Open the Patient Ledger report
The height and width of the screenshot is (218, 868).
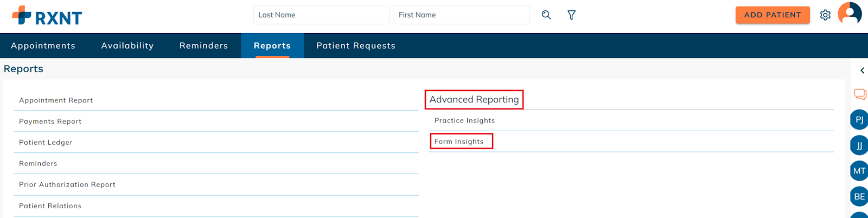[216, 143]
